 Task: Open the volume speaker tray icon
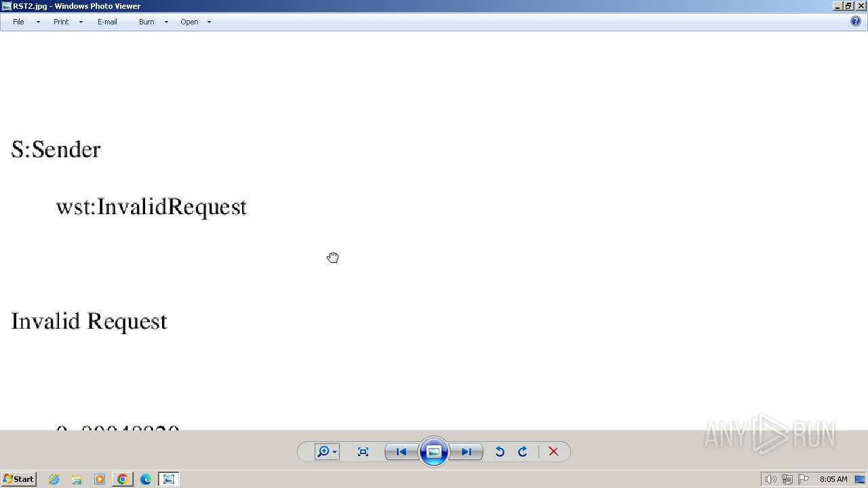[x=770, y=479]
